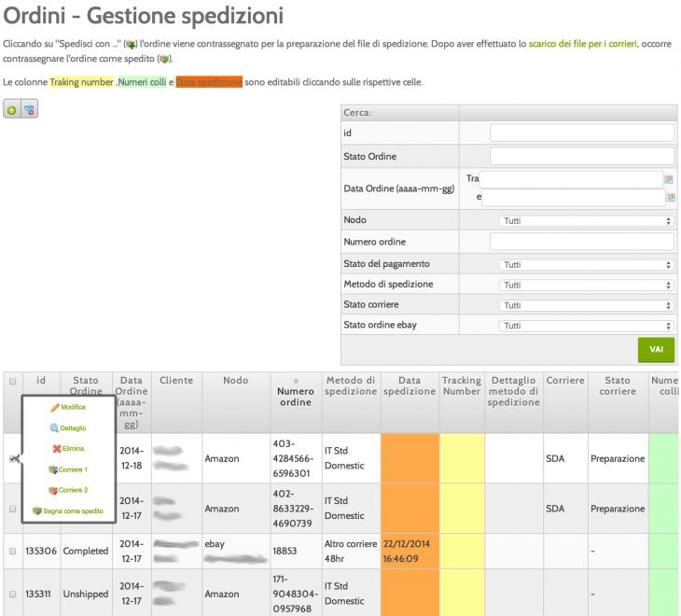Image resolution: width=681 pixels, height=616 pixels.
Task: Click order id 135311
Action: point(38,594)
